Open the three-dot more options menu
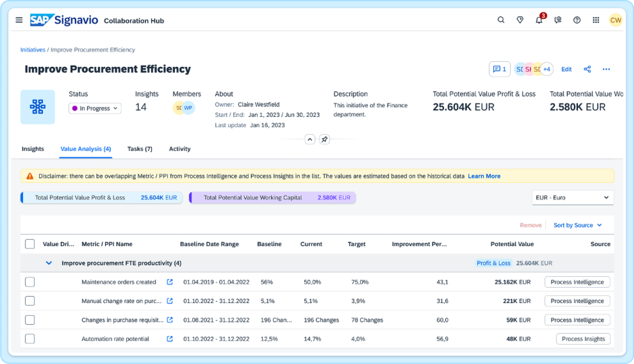 coord(606,69)
